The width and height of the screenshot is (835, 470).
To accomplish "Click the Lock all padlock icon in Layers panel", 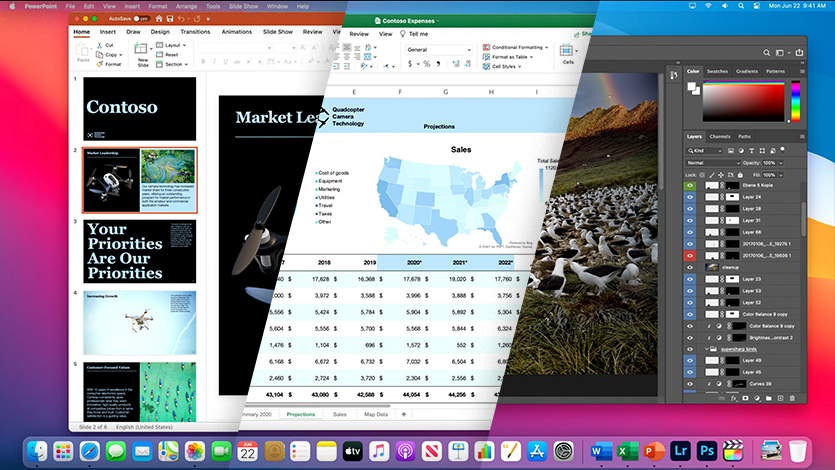I will click(x=740, y=175).
